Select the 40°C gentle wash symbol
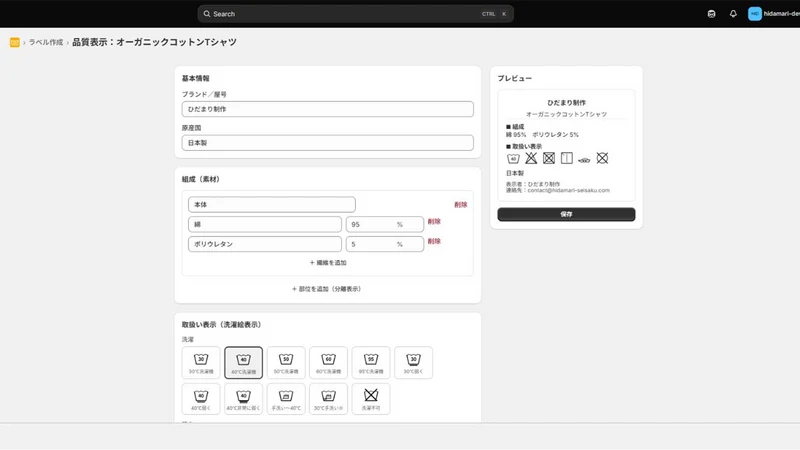This screenshot has height=450, width=800. coord(201,399)
